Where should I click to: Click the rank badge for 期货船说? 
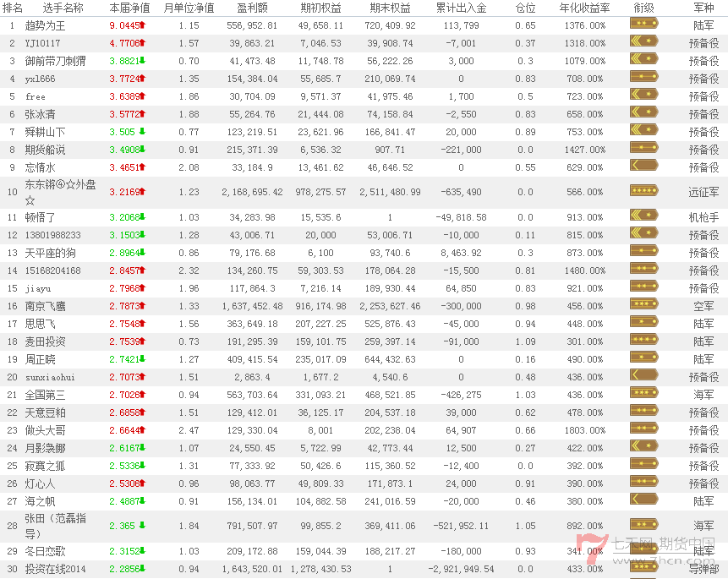coord(644,148)
